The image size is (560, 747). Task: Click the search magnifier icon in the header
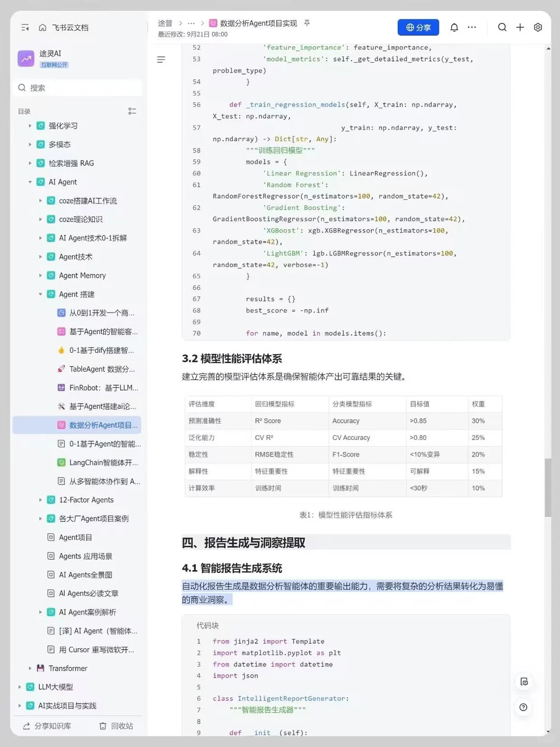502,27
